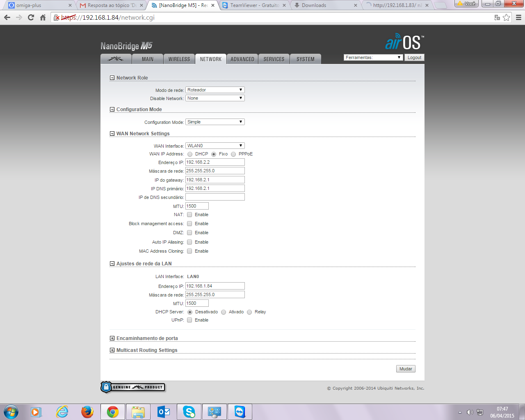The height and width of the screenshot is (420, 525).
Task: Open Skype from the taskbar
Action: pyautogui.click(x=189, y=412)
